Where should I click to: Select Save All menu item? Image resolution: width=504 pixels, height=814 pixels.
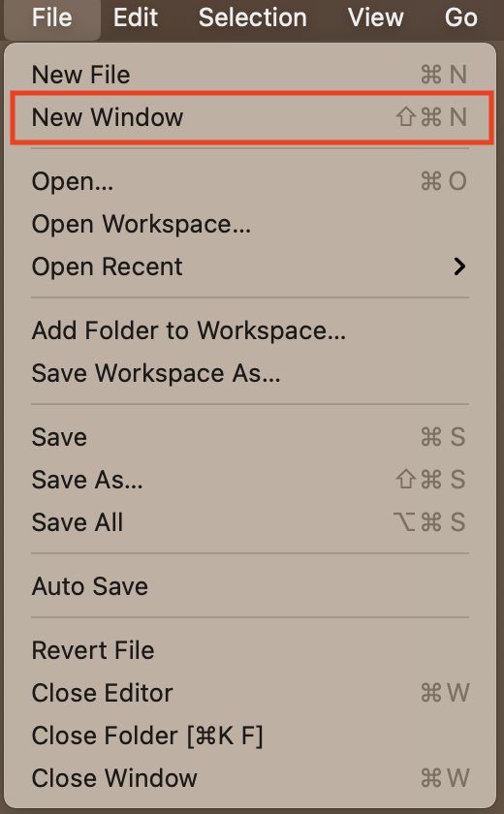pyautogui.click(x=250, y=521)
